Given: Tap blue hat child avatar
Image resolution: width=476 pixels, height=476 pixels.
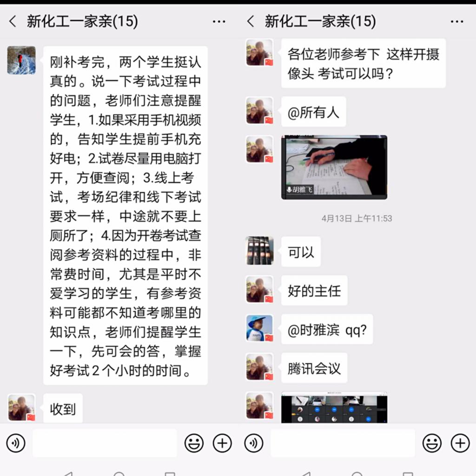Looking at the screenshot, I should 259,328.
